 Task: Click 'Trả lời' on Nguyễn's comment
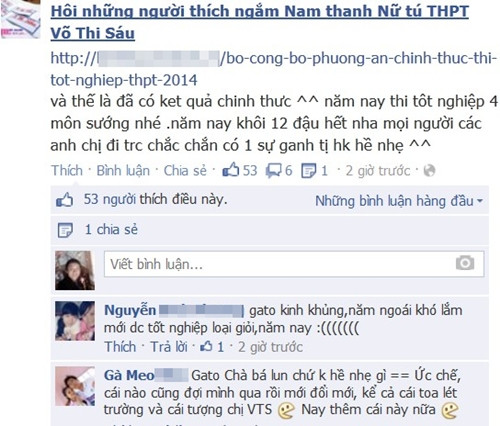[x=169, y=347]
